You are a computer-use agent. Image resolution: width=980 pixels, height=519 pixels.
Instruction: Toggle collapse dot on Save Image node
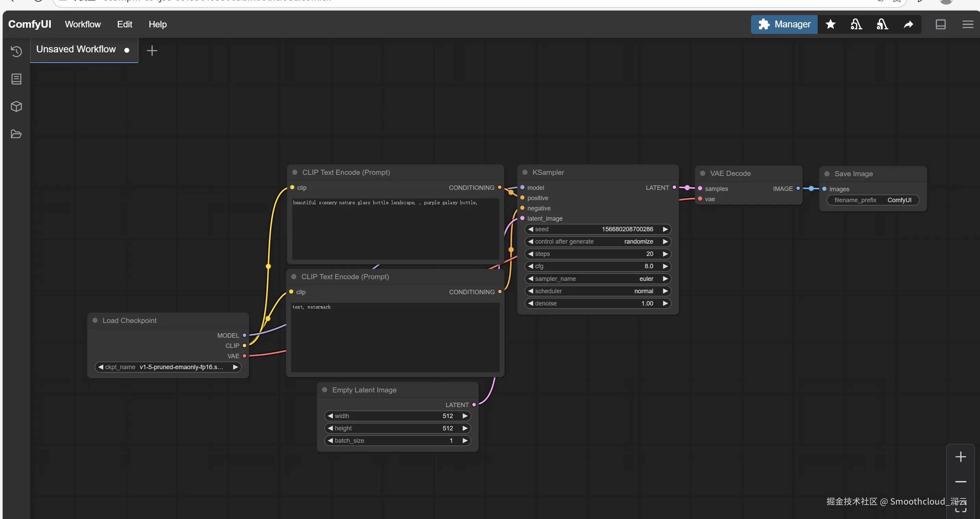(x=827, y=174)
